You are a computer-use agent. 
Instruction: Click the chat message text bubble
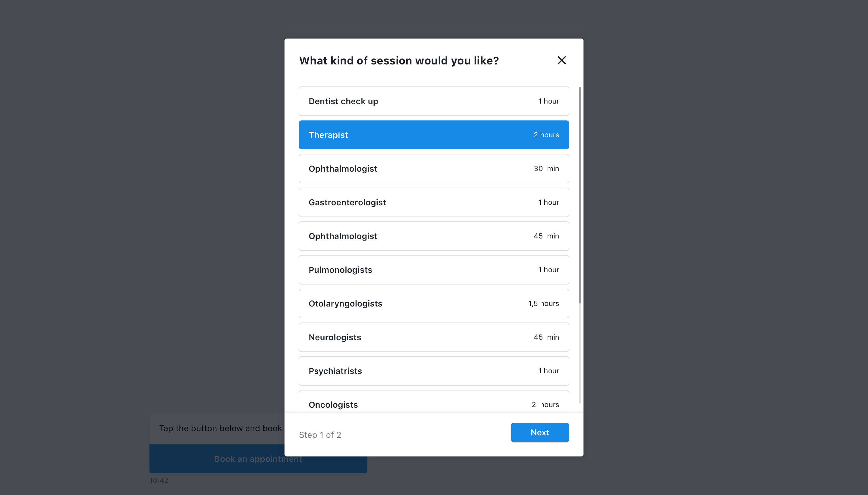(217, 428)
